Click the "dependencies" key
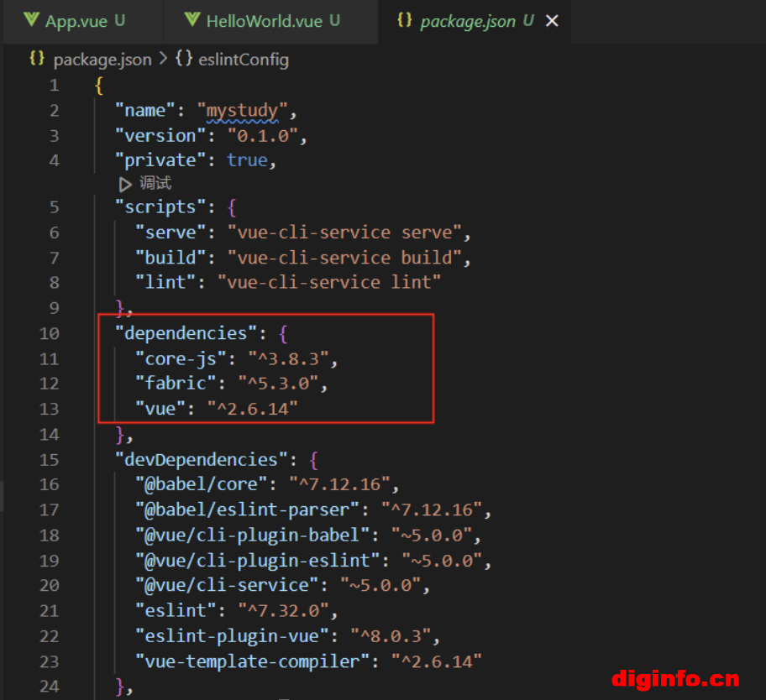The image size is (766, 700). coord(186,333)
